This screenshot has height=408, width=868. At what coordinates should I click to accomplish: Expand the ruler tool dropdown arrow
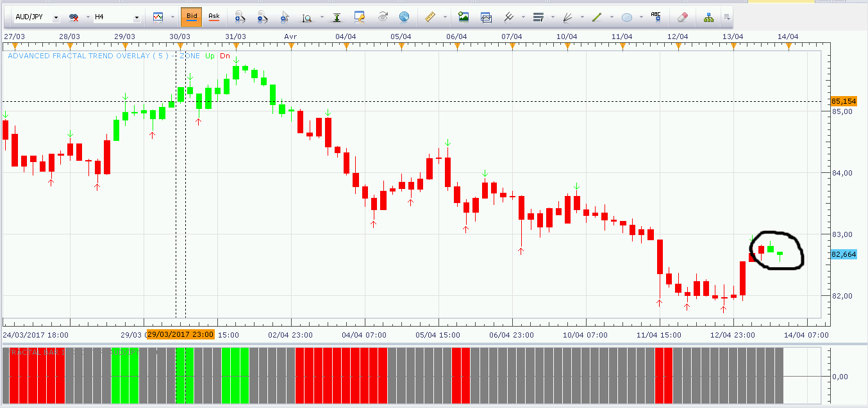click(445, 17)
